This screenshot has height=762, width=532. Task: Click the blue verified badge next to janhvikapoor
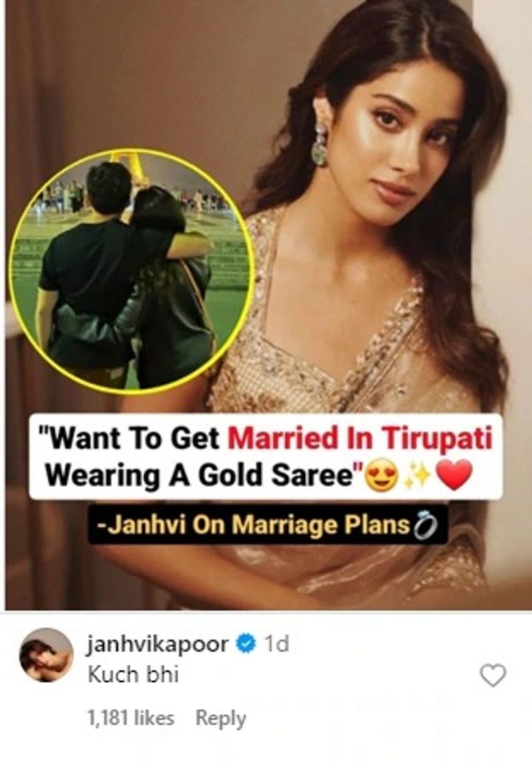246,644
